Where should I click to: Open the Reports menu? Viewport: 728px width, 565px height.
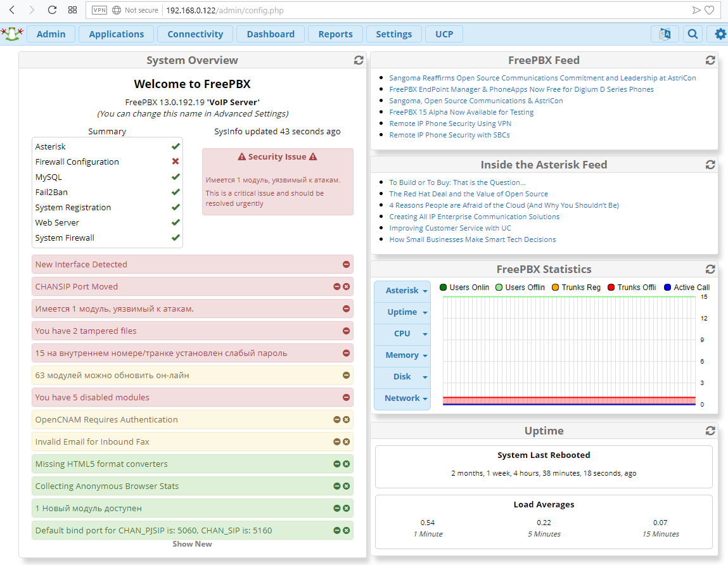coord(335,34)
